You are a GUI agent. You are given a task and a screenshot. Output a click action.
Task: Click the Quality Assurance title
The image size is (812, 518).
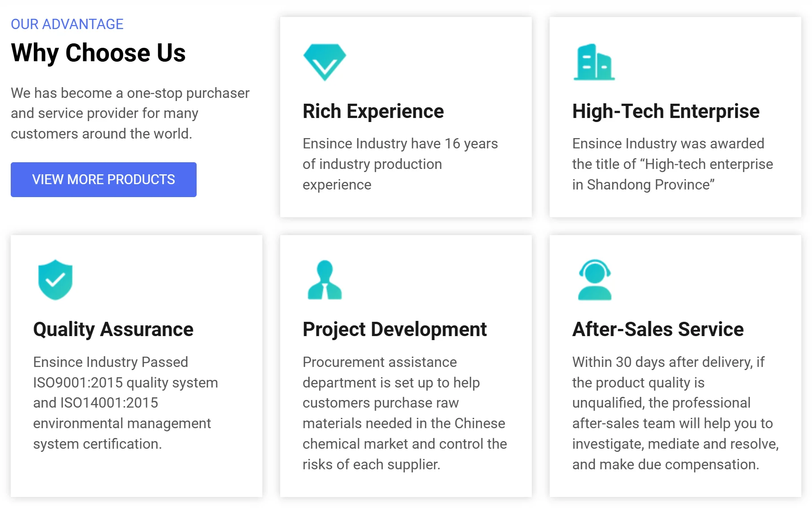(x=113, y=329)
